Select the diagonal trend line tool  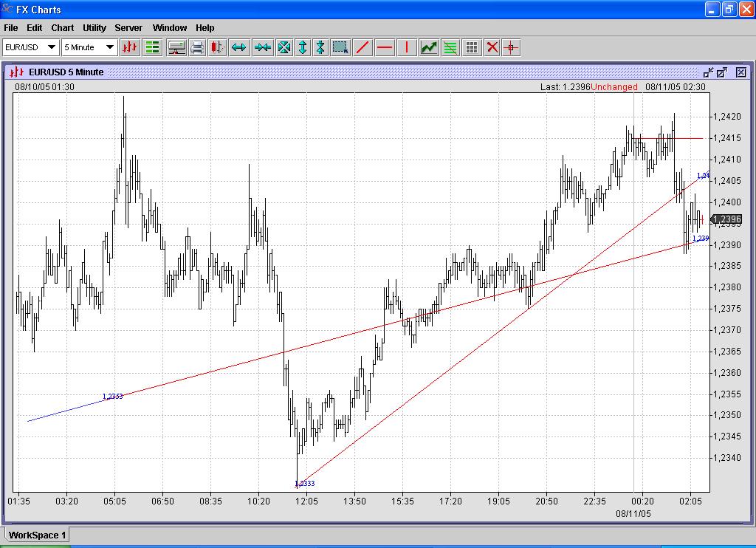[x=362, y=47]
